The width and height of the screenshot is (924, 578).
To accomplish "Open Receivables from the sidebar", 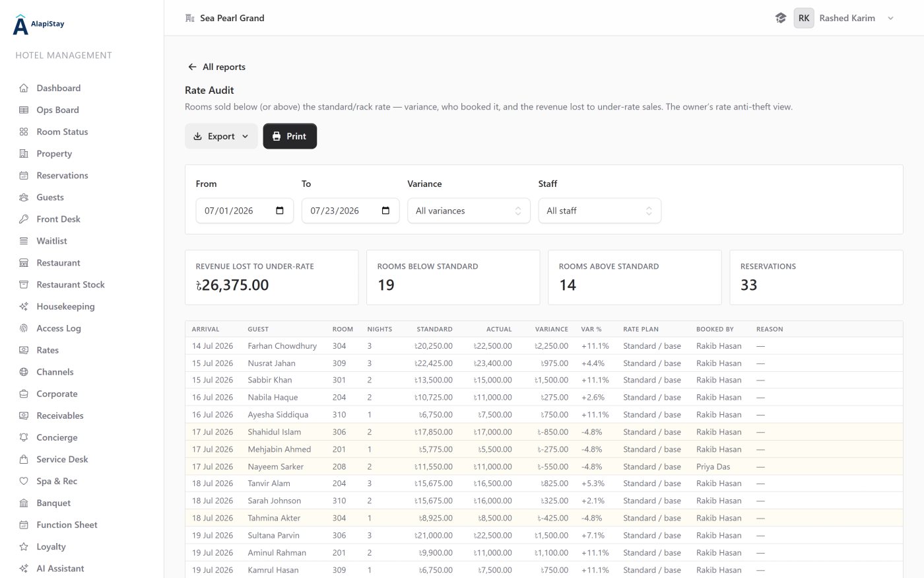I will 60,415.
